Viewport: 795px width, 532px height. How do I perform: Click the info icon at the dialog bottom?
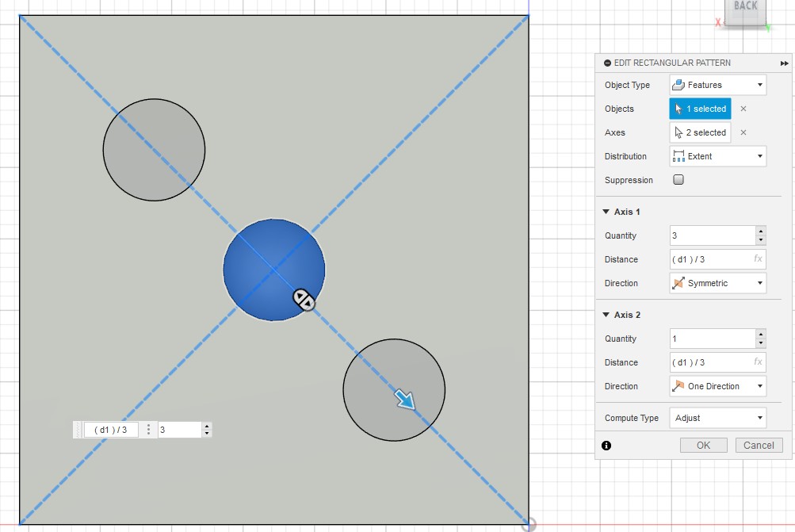tap(606, 446)
